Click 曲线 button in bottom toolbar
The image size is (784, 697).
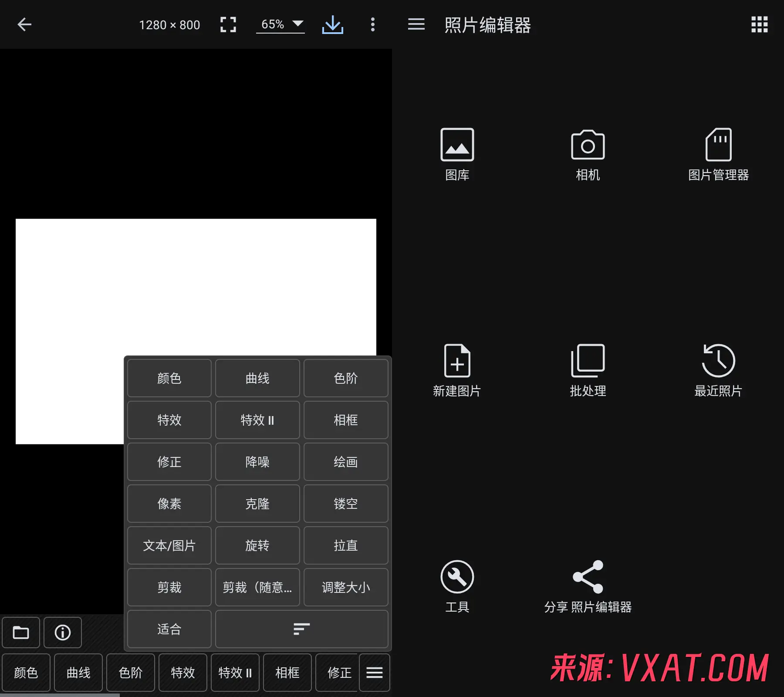78,673
